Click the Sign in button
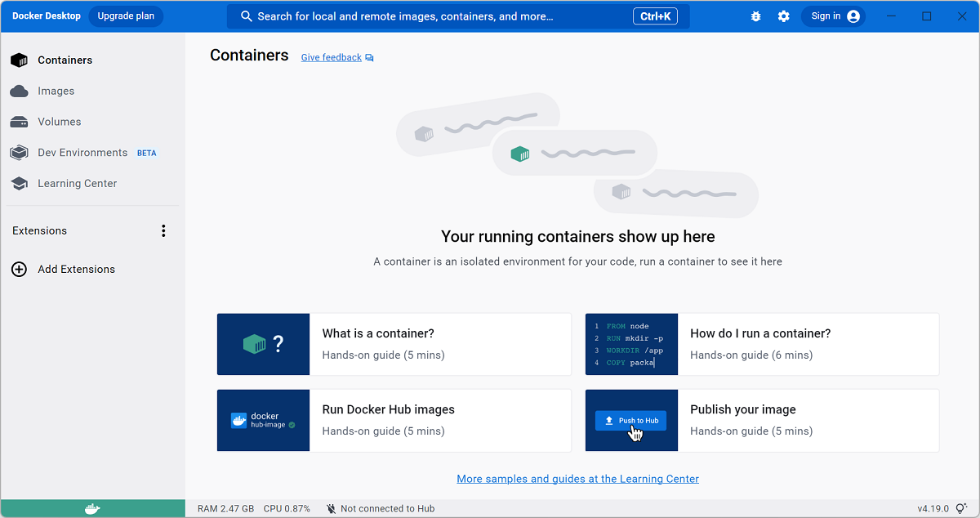Screen dimensions: 980x518 click(x=833, y=16)
